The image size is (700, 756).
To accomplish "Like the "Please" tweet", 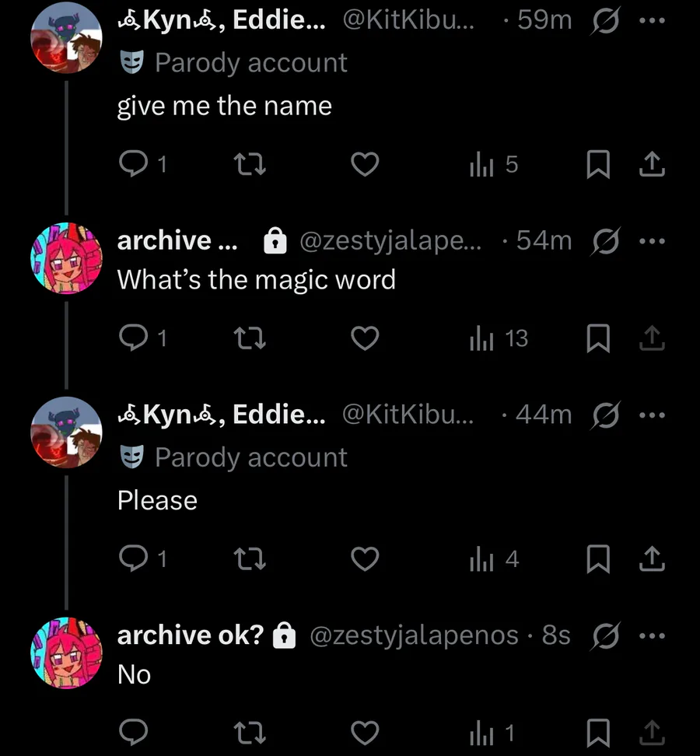I will click(365, 559).
